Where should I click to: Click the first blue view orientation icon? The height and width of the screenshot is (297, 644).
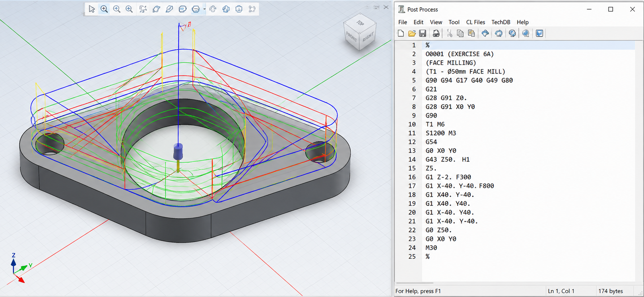[x=213, y=9]
